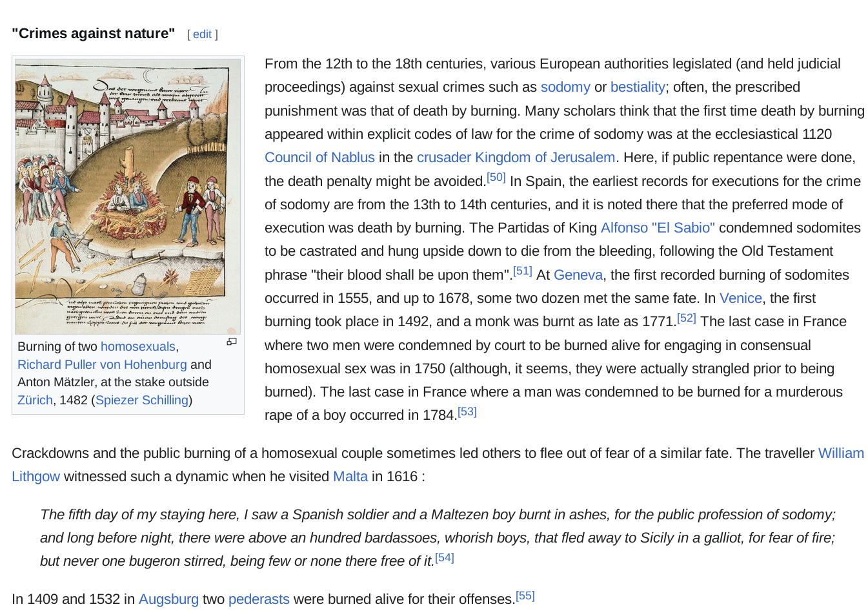The width and height of the screenshot is (868, 611).
Task: Open the Zürich burning illustration thumbnail
Action: (x=128, y=196)
